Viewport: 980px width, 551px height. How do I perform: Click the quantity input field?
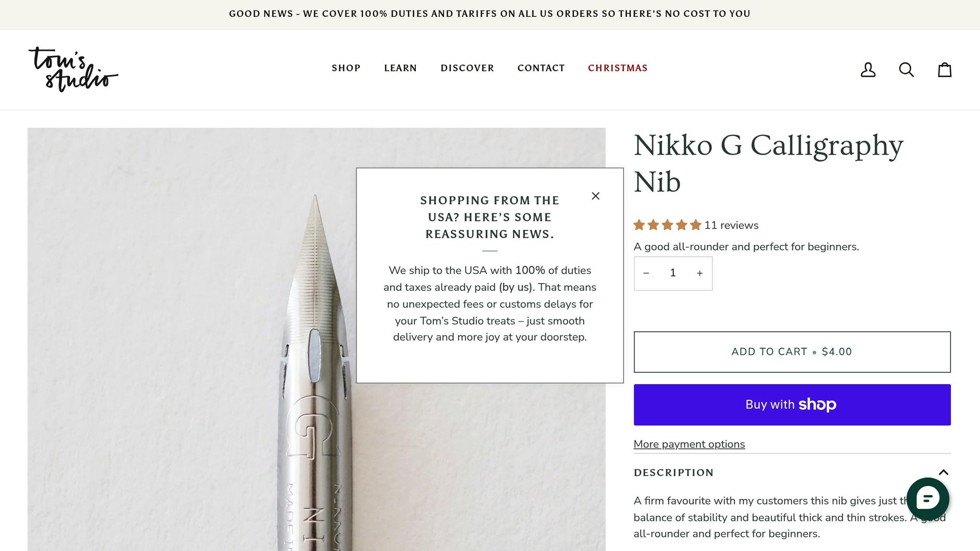coord(673,273)
